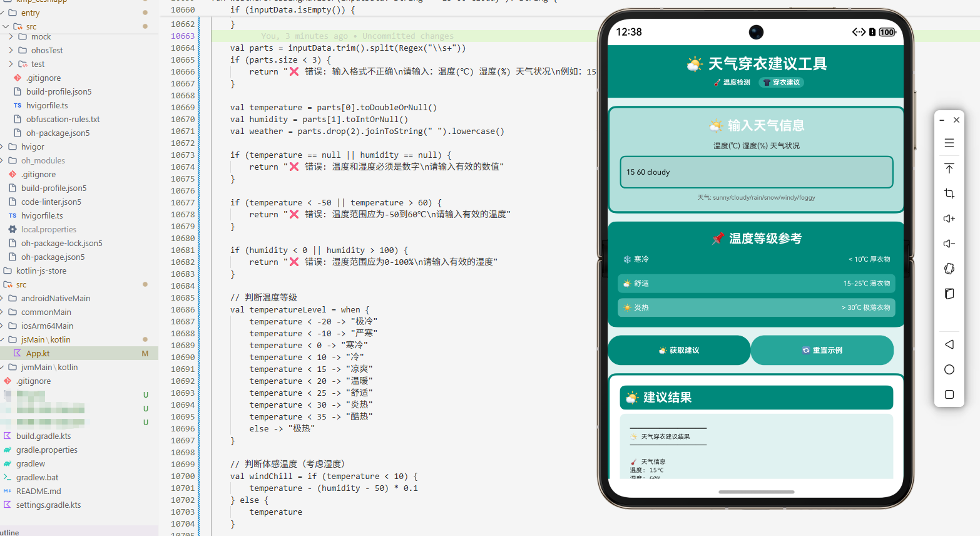980x536 pixels.
Task: Click the weather input field containing '15 60 cloudy'
Action: pyautogui.click(x=756, y=172)
